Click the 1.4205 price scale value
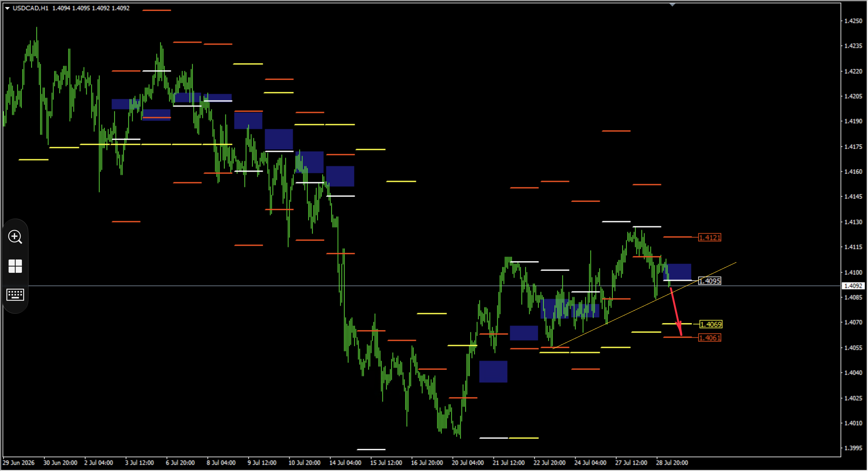The image size is (868, 471). [853, 96]
